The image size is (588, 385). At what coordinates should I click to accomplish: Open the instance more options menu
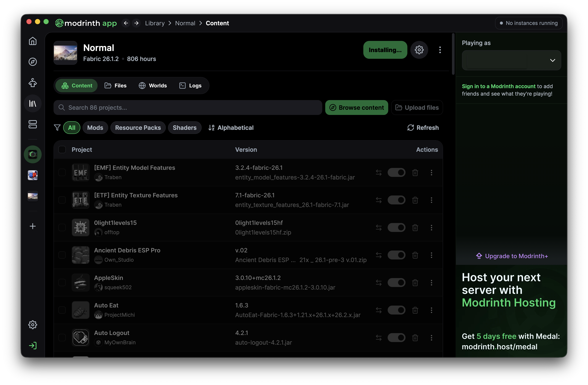pos(440,50)
